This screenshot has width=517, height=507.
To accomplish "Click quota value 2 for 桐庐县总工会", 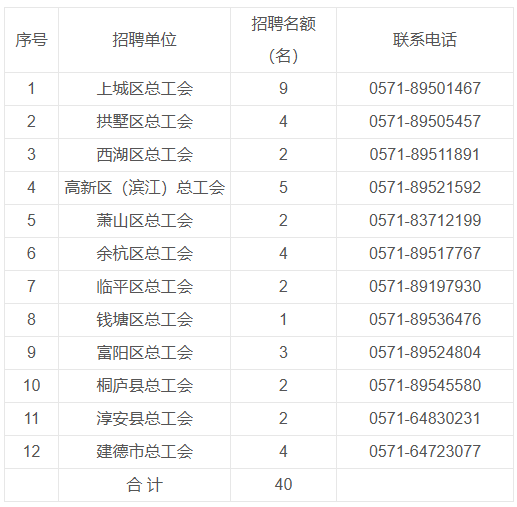I will [x=283, y=385].
